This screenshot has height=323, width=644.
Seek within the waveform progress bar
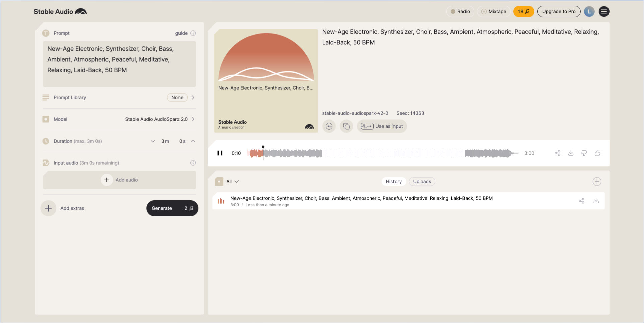[383, 153]
